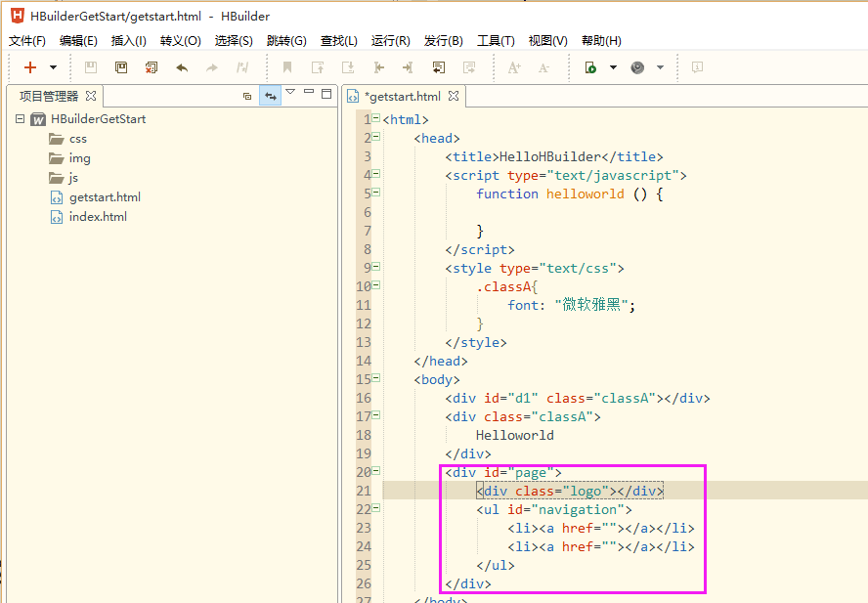Click the Toggle Bookmark icon
The height and width of the screenshot is (603, 868).
click(287, 67)
